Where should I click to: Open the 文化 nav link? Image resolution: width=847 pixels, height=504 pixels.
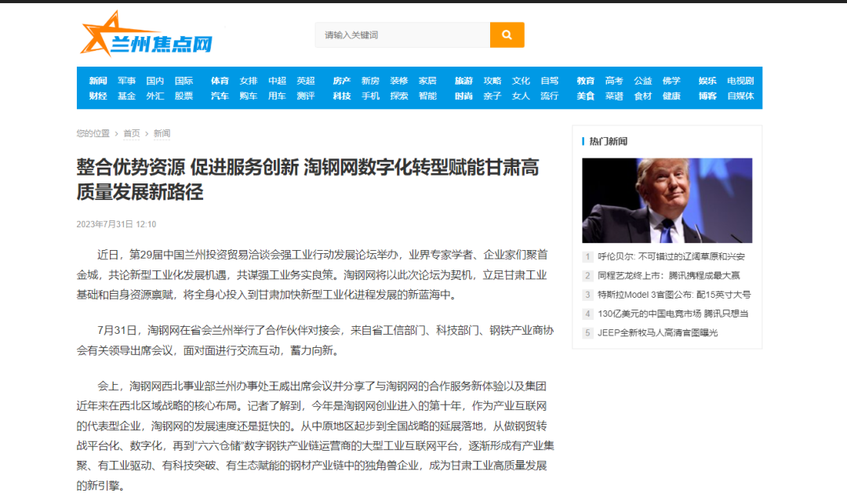(x=522, y=81)
